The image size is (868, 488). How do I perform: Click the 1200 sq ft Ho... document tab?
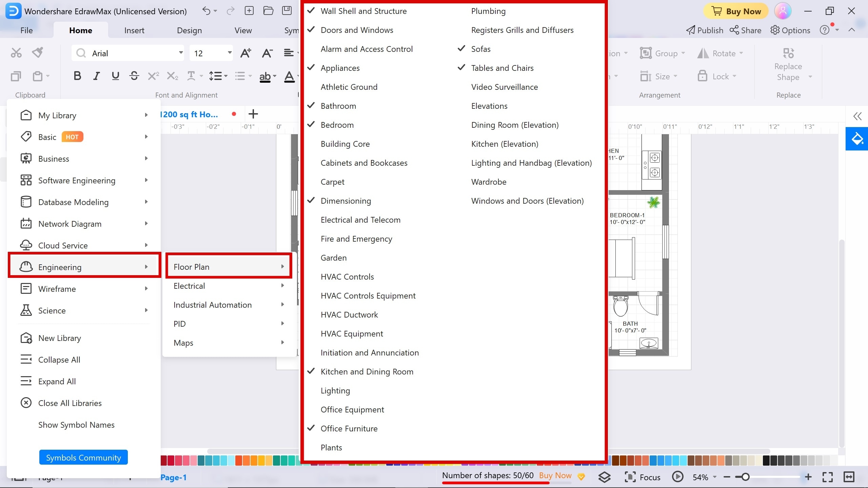(x=189, y=114)
